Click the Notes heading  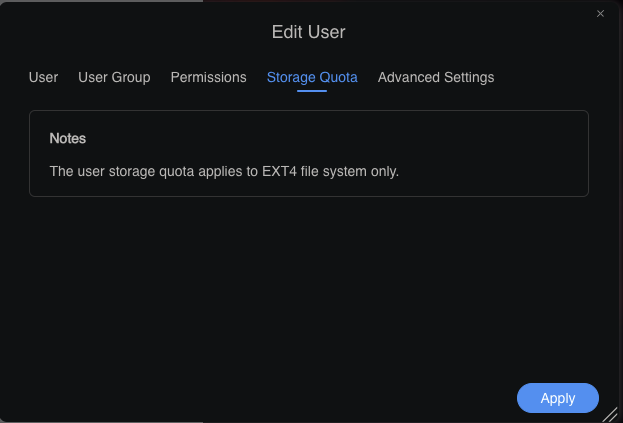(x=68, y=138)
